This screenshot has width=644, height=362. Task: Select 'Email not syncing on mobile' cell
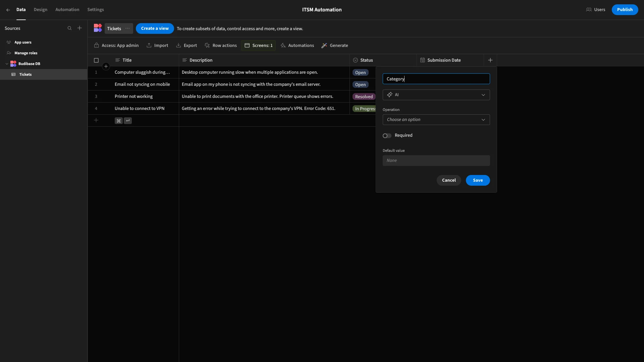click(x=145, y=84)
